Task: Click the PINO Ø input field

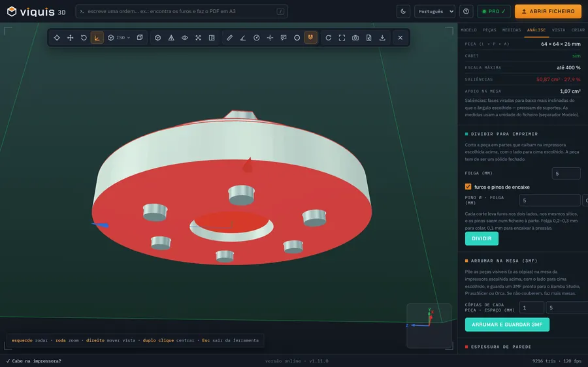Action: click(x=549, y=200)
